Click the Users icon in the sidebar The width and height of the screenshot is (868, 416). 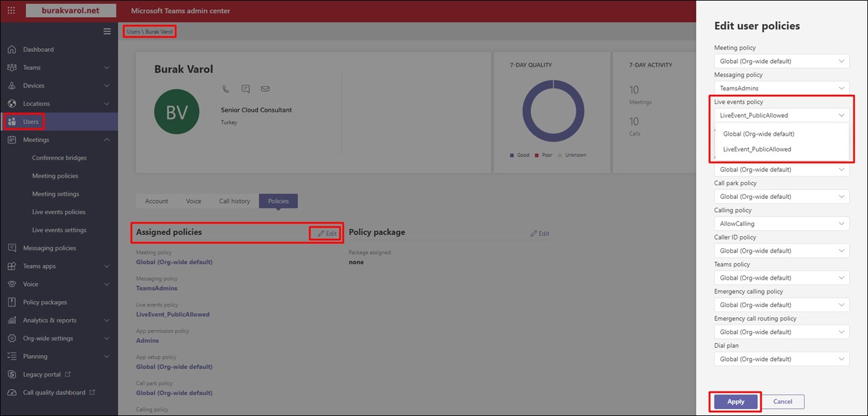12,121
